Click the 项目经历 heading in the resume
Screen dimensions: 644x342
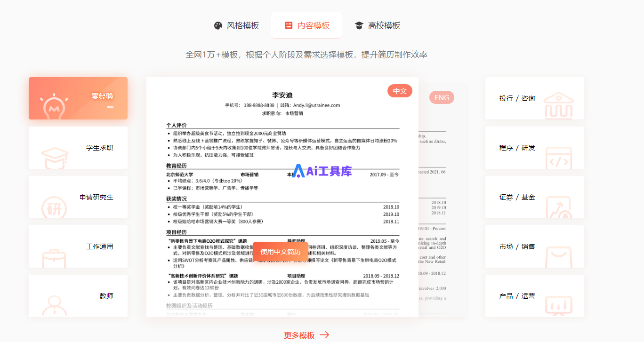coord(177,232)
